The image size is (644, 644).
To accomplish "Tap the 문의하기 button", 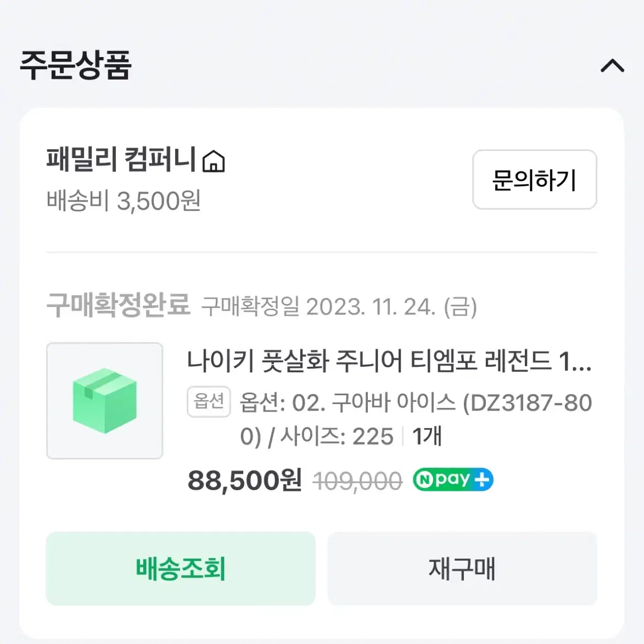I will (x=534, y=180).
